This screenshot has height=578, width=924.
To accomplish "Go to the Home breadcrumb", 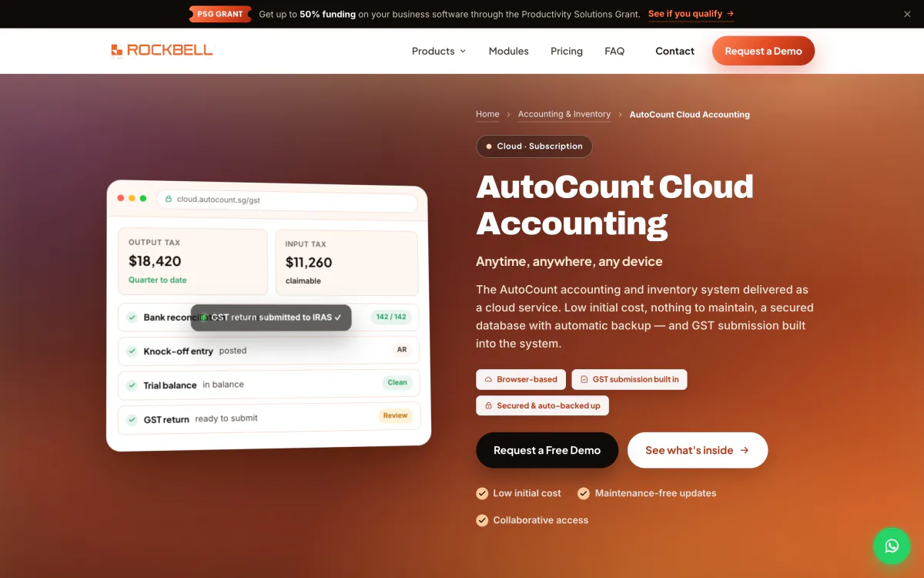I will pyautogui.click(x=487, y=114).
